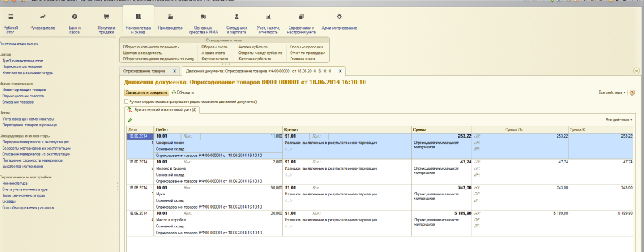644x252 pixels.
Task: Open Склады in sidebar
Action: click(x=9, y=202)
